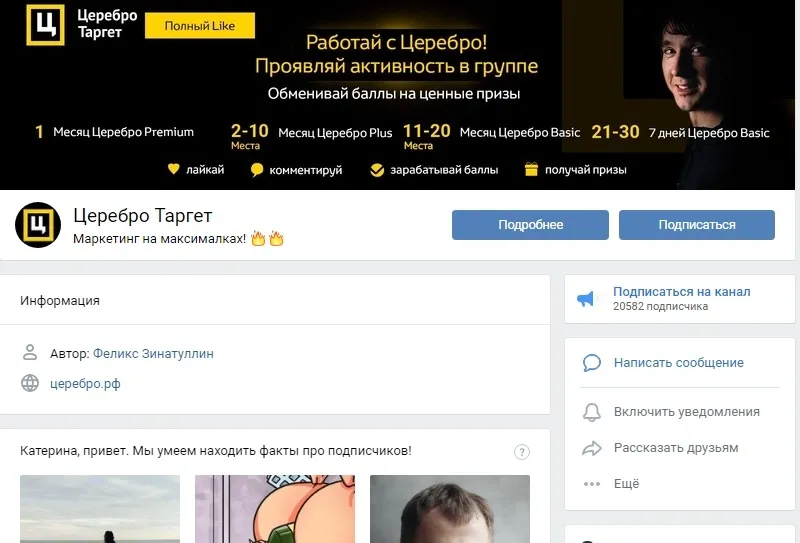800x543 pixels.
Task: Click the 20582 подписчика count
Action: [x=660, y=307]
